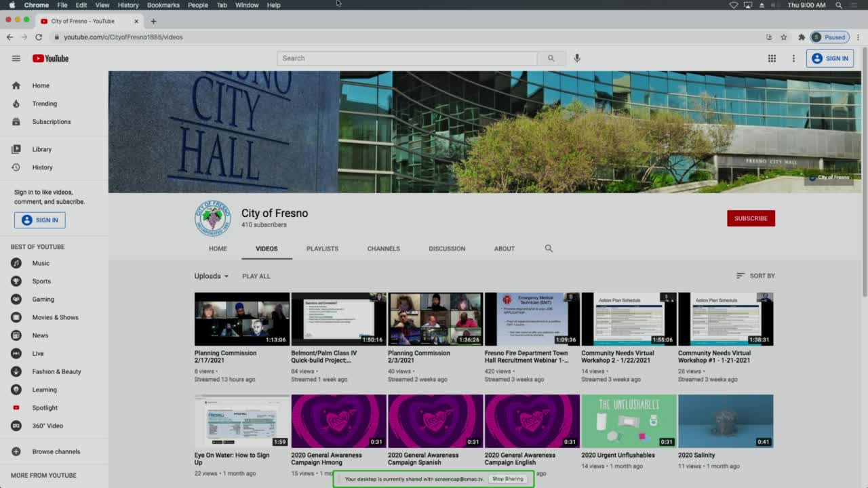Open the YouTube apps grid
Viewport: 868px width, 488px height.
(x=772, y=58)
